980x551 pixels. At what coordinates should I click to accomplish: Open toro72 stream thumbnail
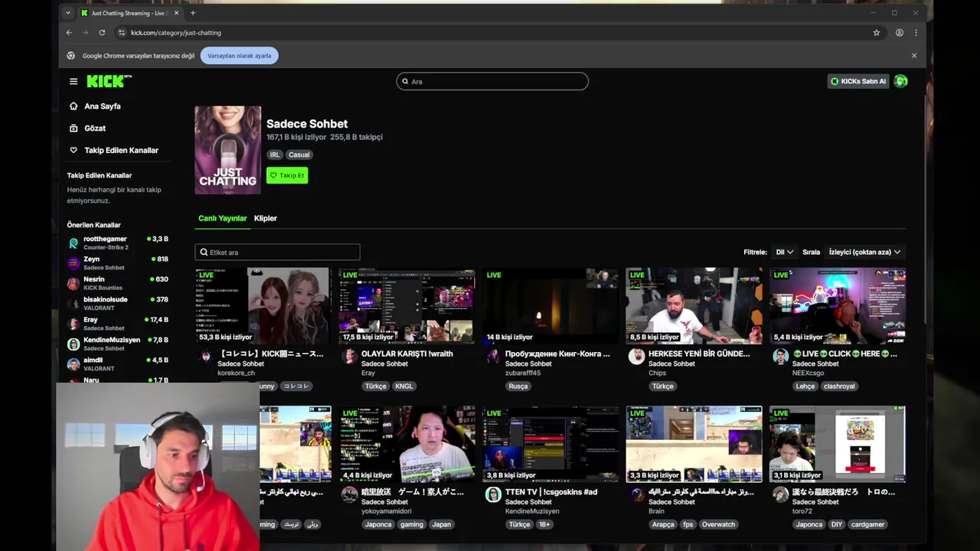838,444
